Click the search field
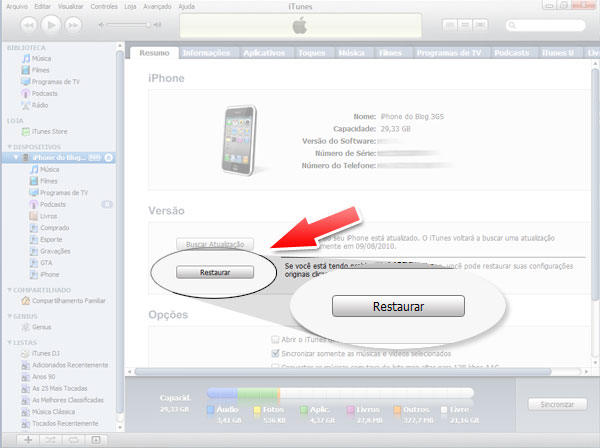The image size is (600, 448). pyautogui.click(x=545, y=25)
